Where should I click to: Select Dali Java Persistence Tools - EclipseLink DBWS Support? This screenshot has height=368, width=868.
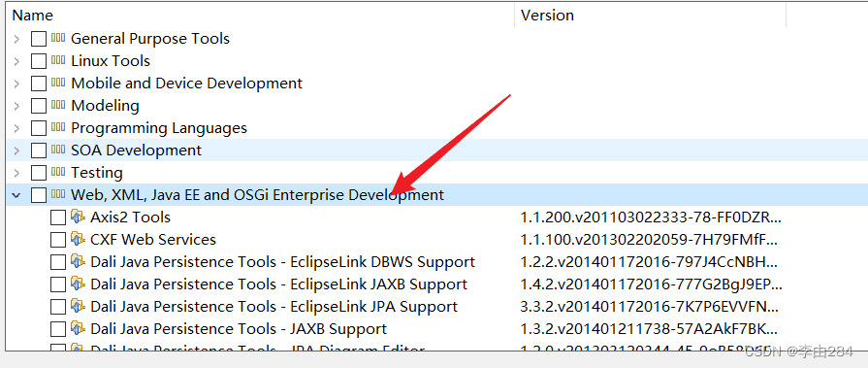pyautogui.click(x=283, y=262)
